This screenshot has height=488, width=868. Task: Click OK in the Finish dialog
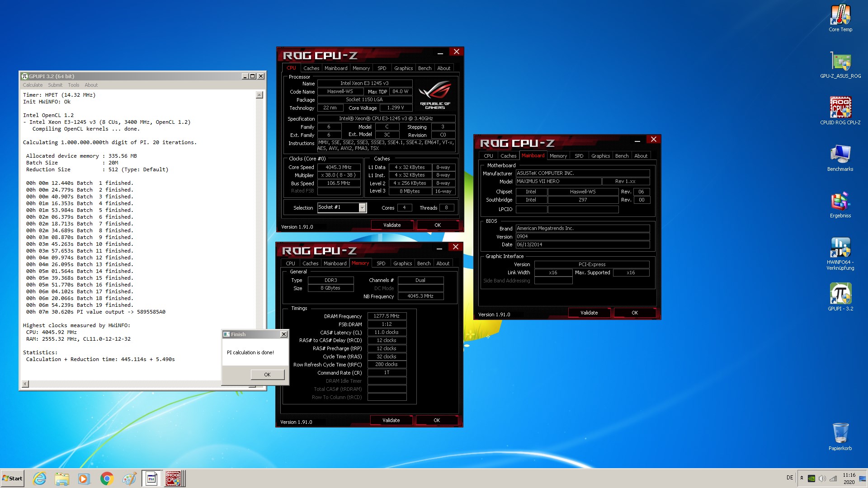[x=267, y=375]
